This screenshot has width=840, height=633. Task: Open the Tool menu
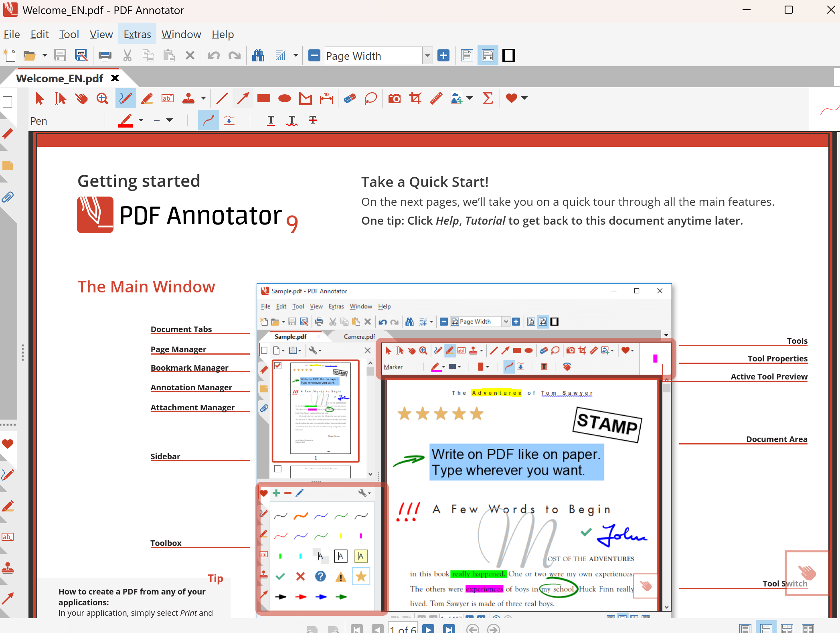[69, 34]
